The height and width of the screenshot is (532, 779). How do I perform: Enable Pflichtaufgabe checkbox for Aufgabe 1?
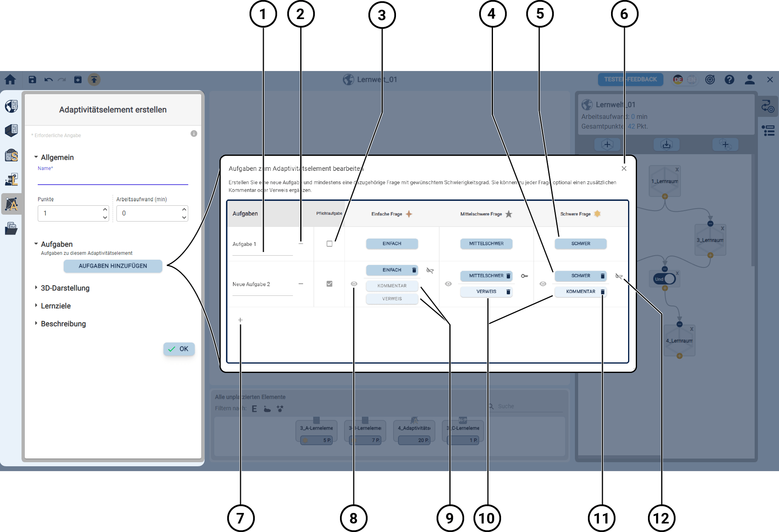tap(329, 244)
